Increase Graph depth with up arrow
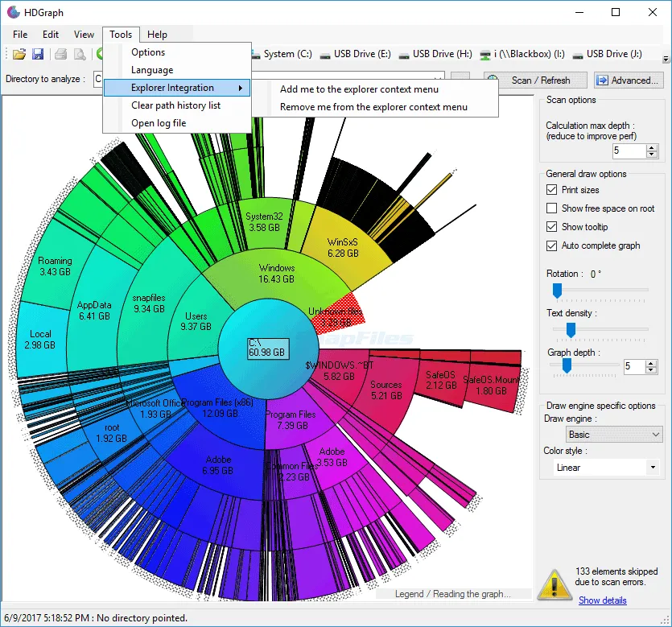This screenshot has height=627, width=672. [x=651, y=364]
